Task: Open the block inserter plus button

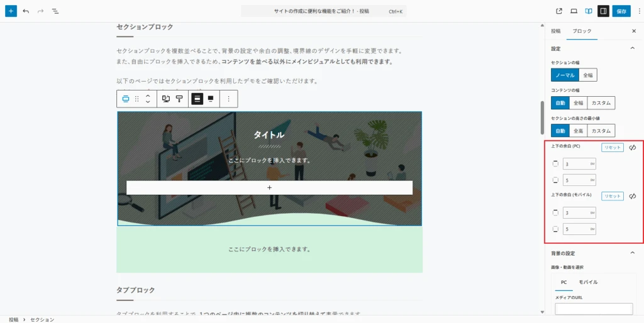Action: click(11, 11)
